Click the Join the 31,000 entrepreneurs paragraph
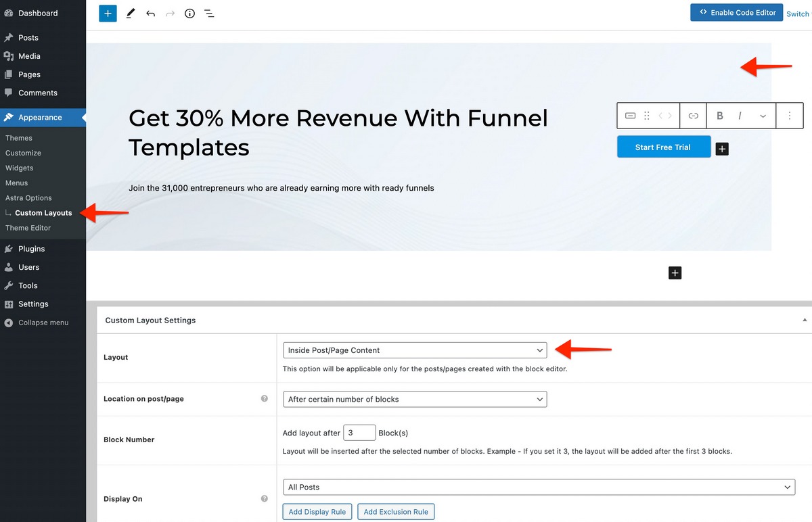Screen dimensions: 812x522 pos(281,188)
